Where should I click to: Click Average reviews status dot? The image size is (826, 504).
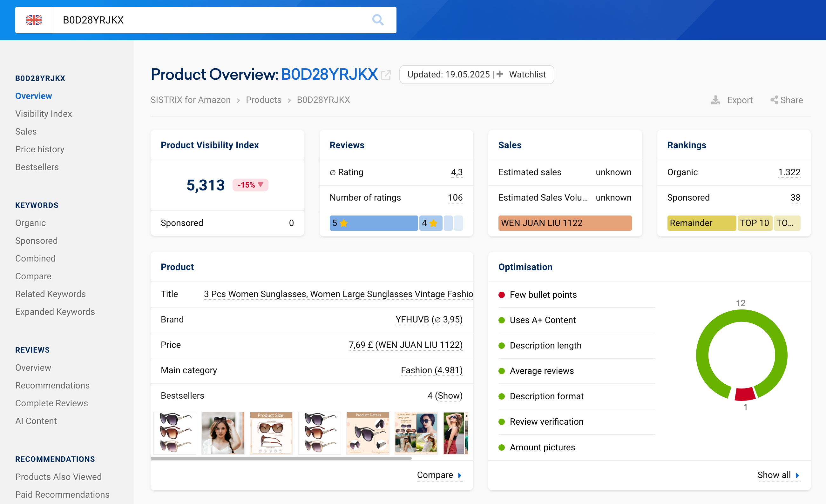[x=502, y=371]
